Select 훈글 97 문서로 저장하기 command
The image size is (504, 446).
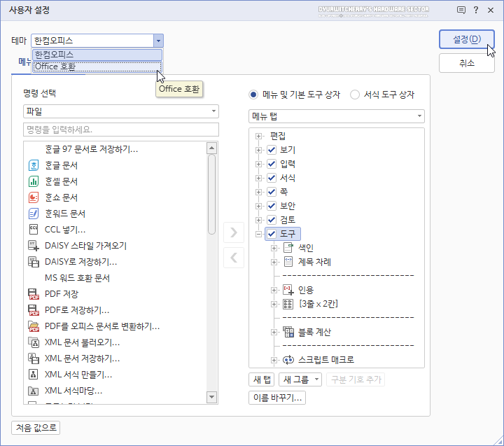pyautogui.click(x=91, y=149)
